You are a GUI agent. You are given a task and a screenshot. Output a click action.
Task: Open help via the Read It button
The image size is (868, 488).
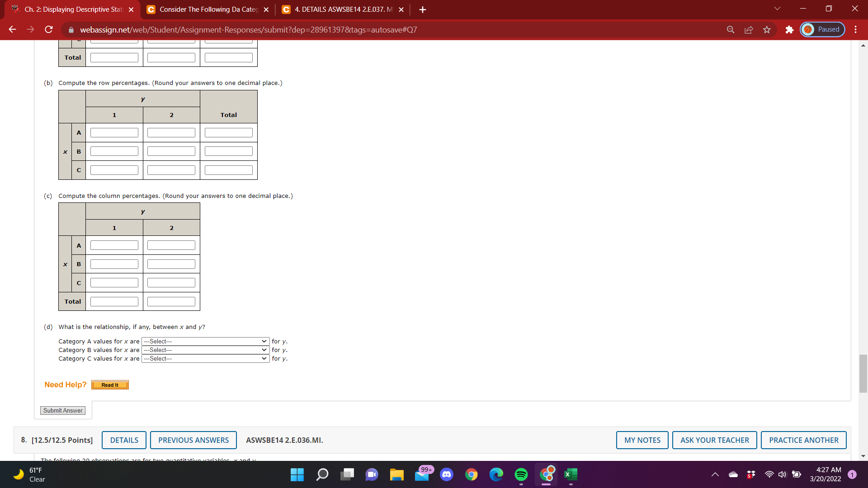109,385
